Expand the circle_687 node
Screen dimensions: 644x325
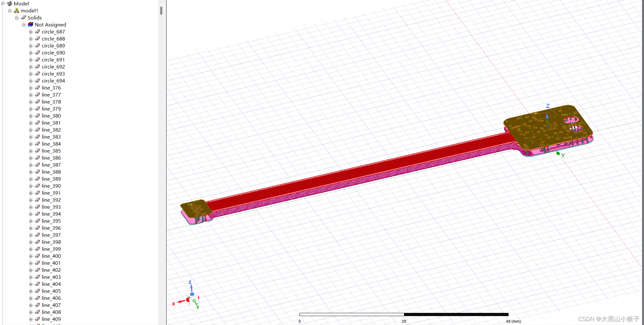click(31, 32)
